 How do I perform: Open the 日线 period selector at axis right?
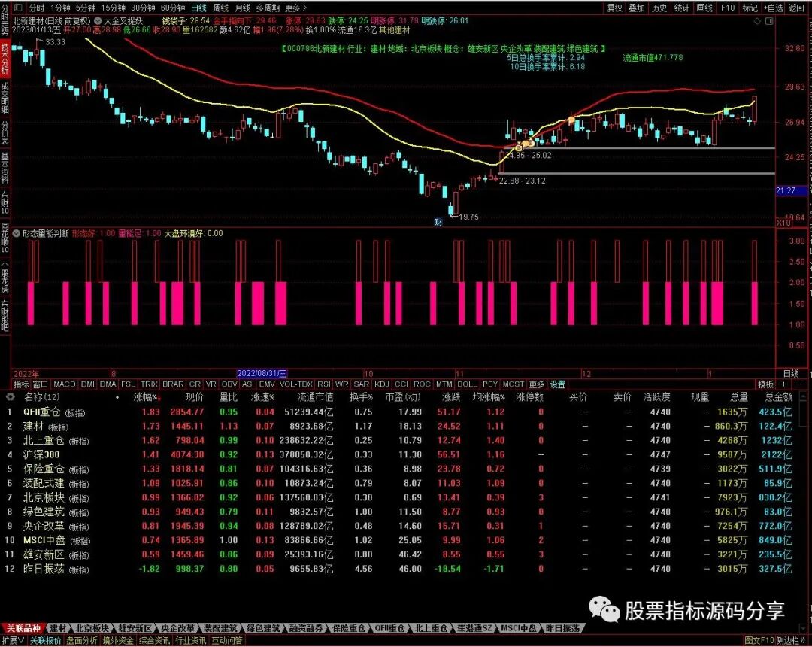(791, 373)
